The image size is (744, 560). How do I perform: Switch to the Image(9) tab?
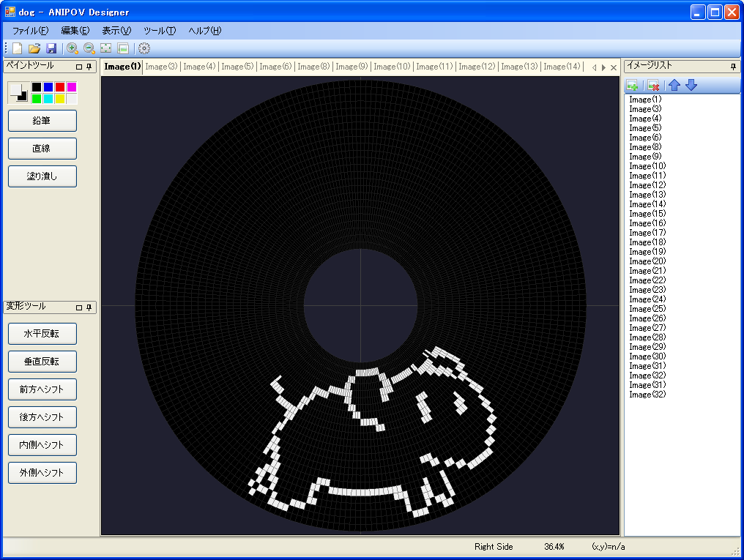point(351,67)
